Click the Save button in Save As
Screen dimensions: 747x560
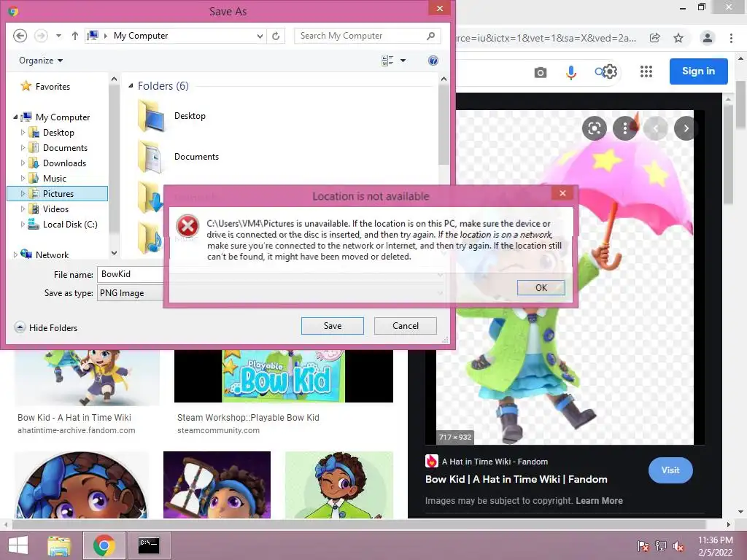[333, 326]
